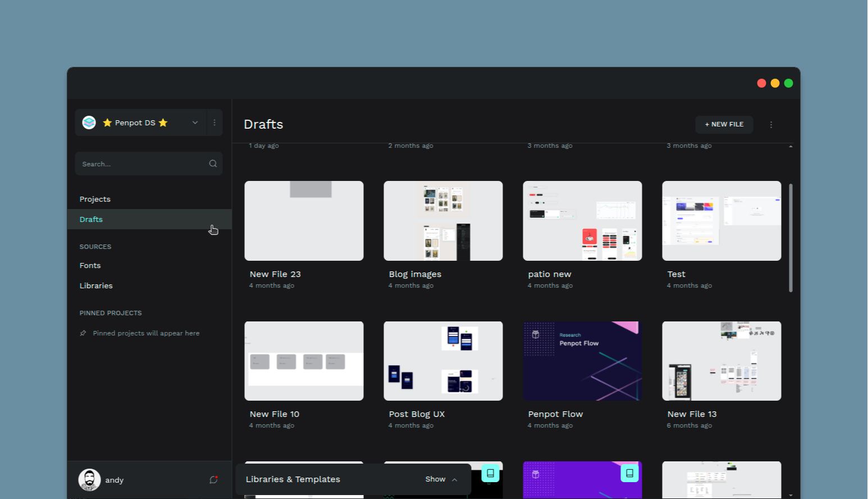Open the Drafts page options menu

771,124
